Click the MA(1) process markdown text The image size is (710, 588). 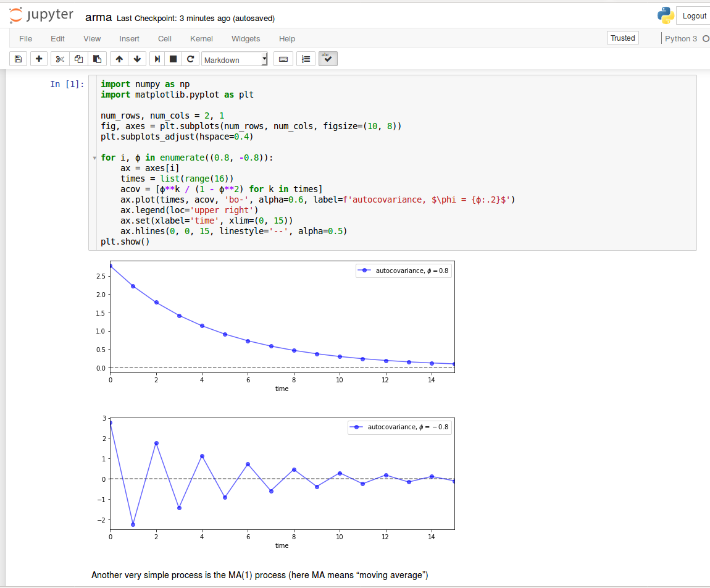[x=260, y=575]
